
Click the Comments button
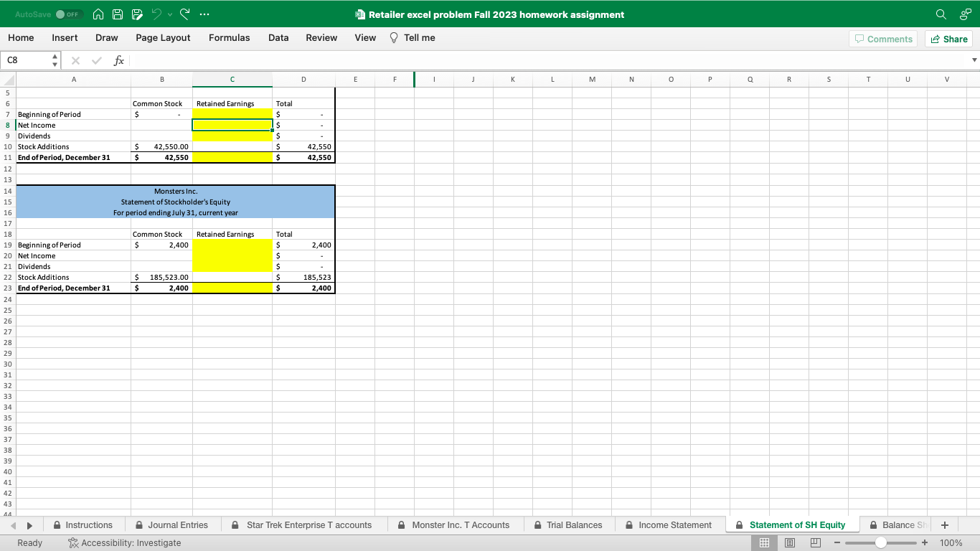tap(883, 39)
